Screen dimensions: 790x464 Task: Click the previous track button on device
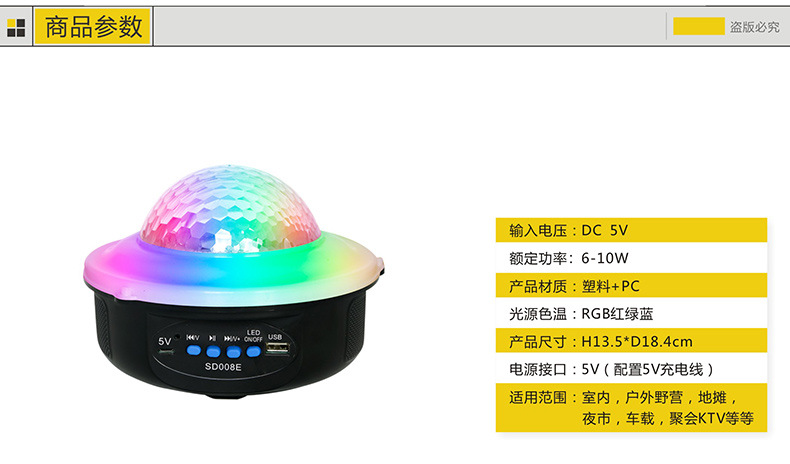[193, 351]
